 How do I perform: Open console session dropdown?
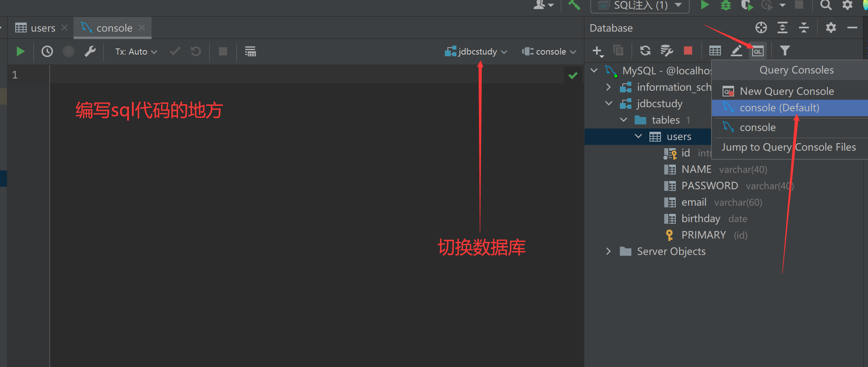549,52
